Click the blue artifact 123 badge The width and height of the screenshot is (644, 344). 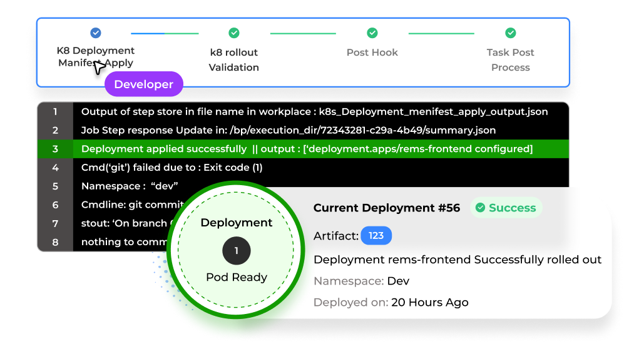click(x=376, y=236)
